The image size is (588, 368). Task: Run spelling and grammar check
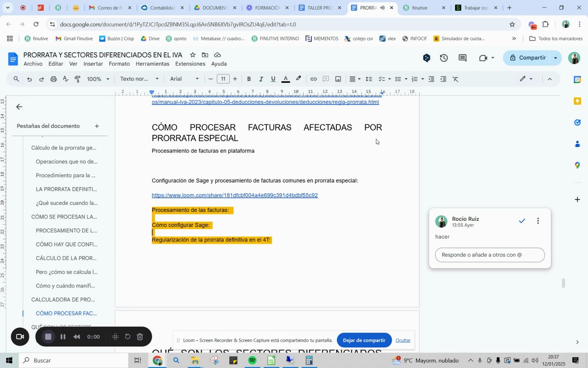(65, 79)
